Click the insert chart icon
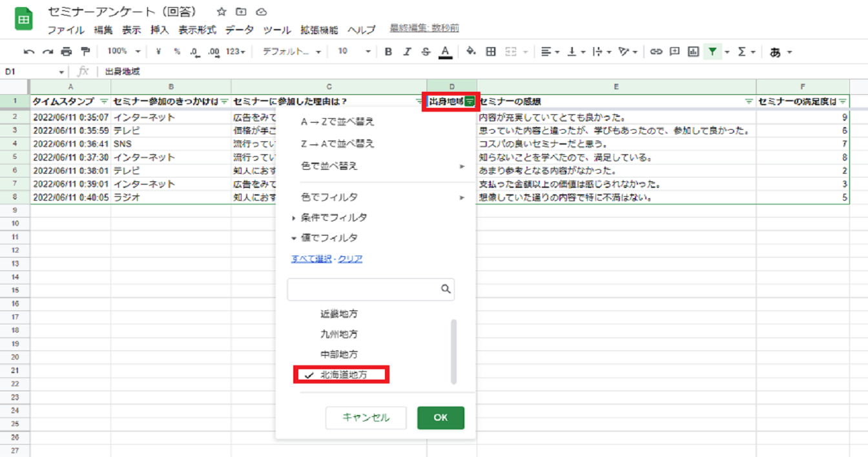 tap(694, 52)
